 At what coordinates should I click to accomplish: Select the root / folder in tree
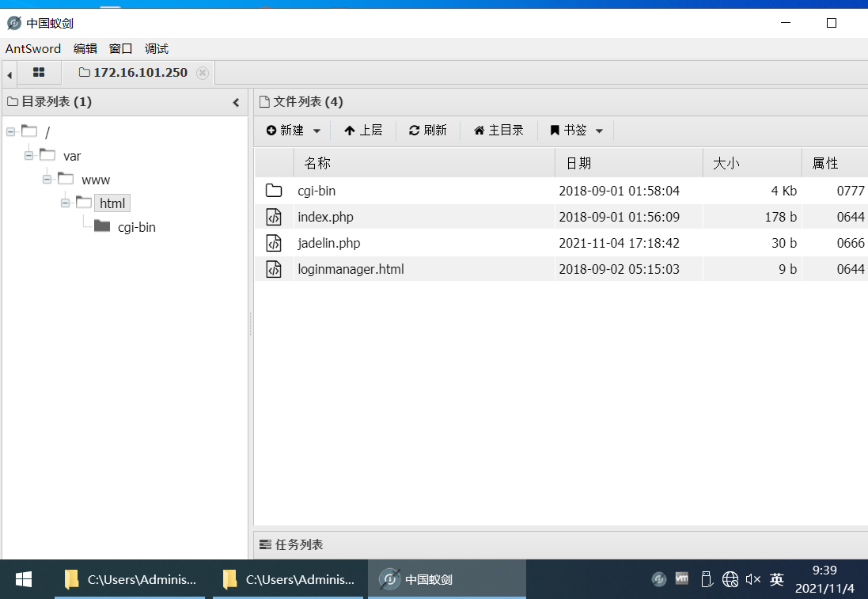[x=47, y=132]
